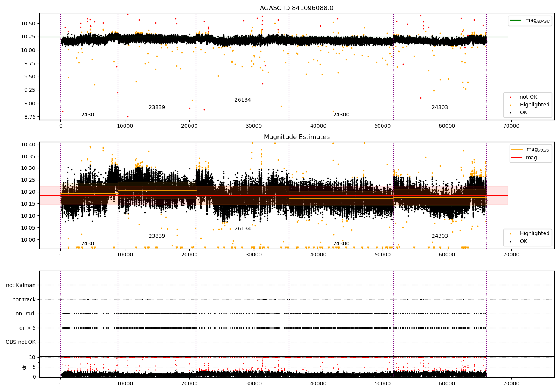Click the 10.05 y-axis tick label
560x392 pixels.
click(x=29, y=228)
